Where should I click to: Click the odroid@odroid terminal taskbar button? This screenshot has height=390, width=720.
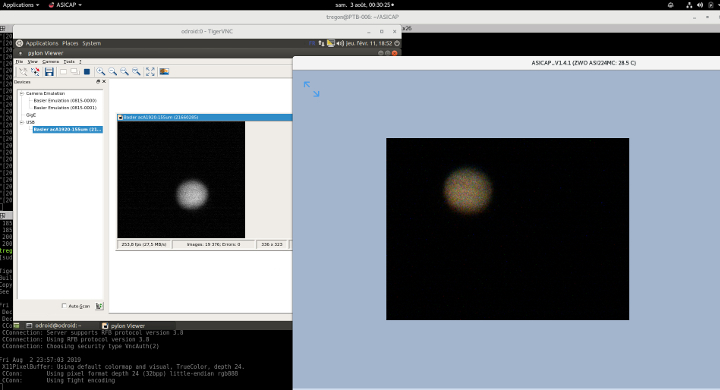(54, 326)
